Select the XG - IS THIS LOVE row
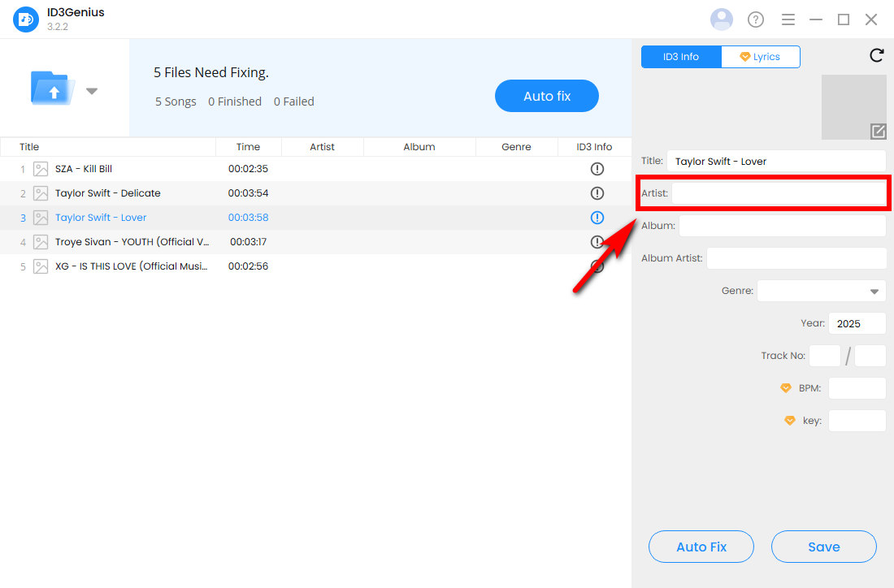The height and width of the screenshot is (588, 894). [316, 266]
